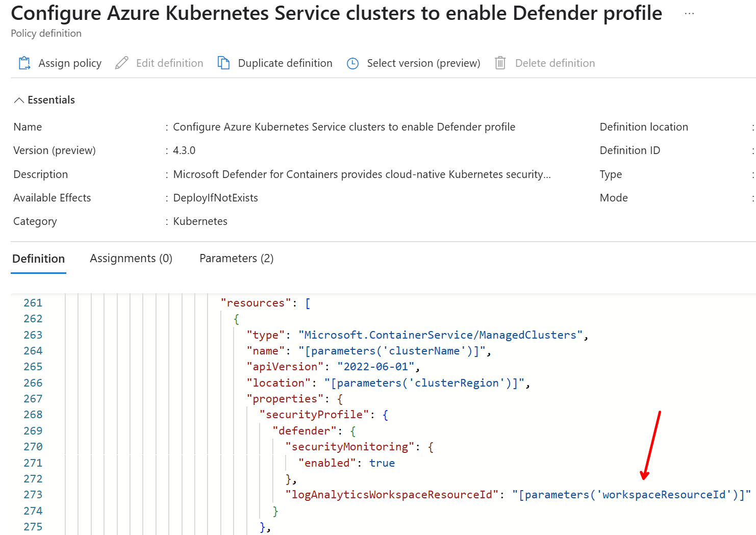Select the Name value policy text
Viewport: 756px width, 535px height.
coord(344,127)
